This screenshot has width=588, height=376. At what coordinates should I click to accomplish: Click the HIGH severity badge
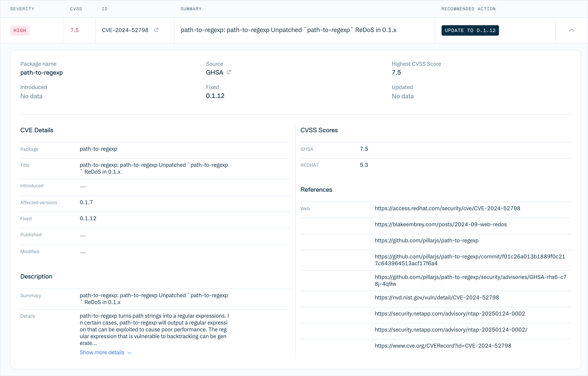coord(20,30)
